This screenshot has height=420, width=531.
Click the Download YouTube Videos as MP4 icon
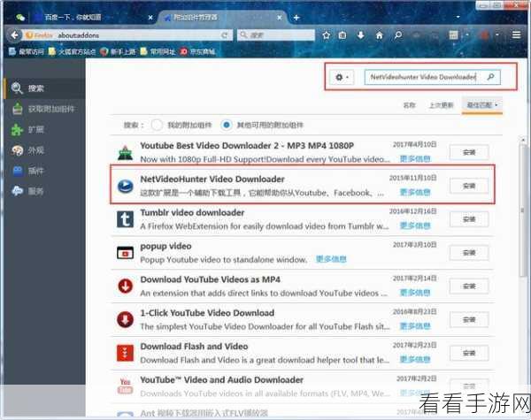[126, 286]
